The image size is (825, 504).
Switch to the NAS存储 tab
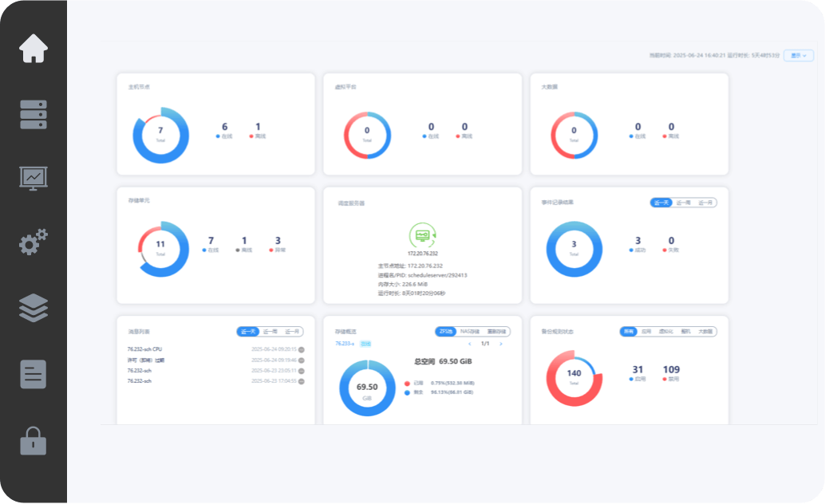pos(470,331)
